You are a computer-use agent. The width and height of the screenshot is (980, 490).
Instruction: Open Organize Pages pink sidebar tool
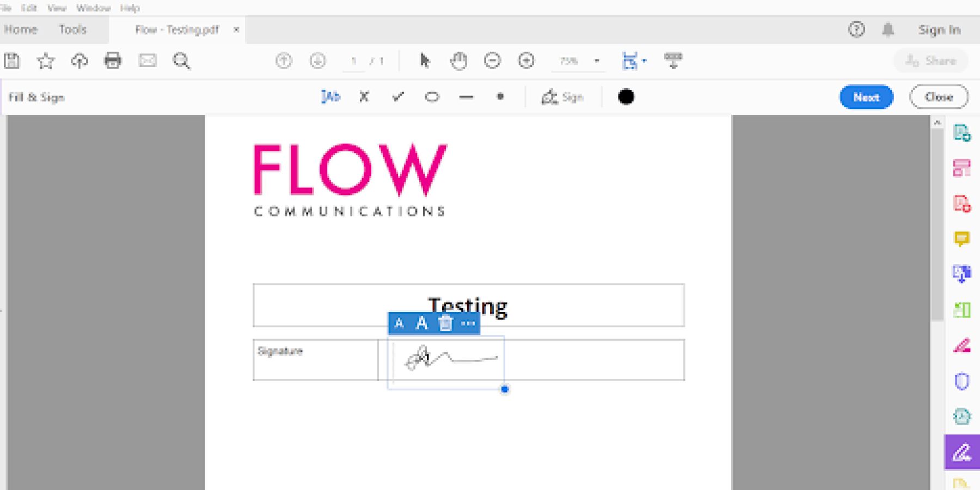[x=962, y=168]
